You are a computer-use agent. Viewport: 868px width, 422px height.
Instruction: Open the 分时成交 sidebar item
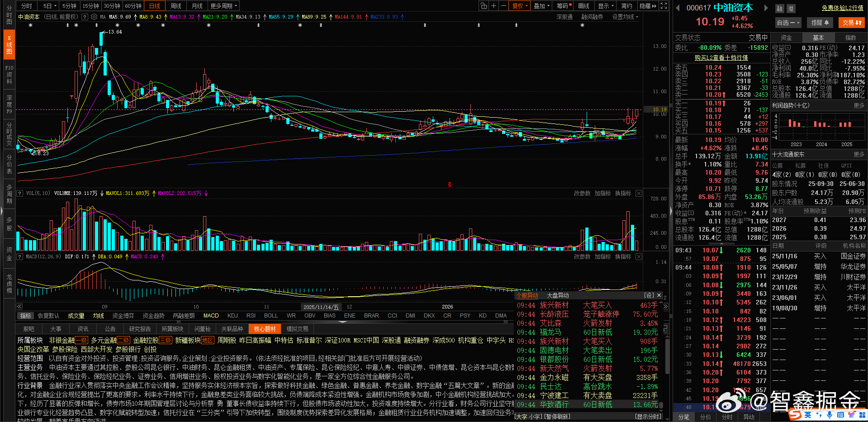(x=9, y=134)
